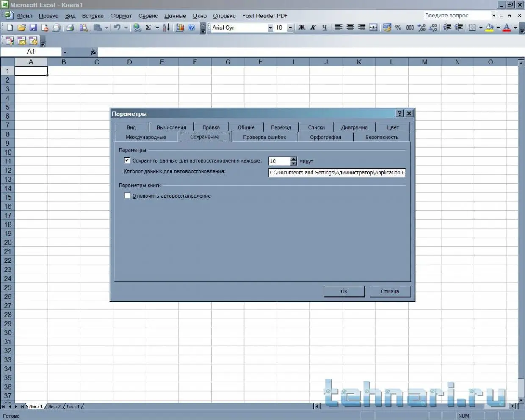Switch to the Безопасность tab

coord(382,137)
